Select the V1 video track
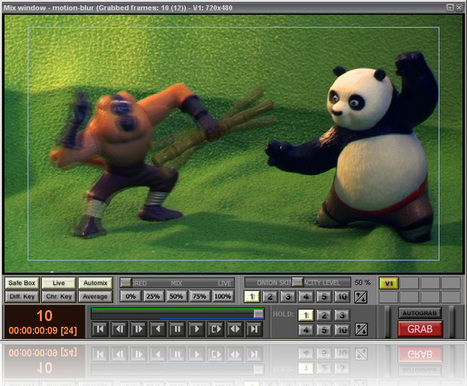Viewport: 467px width, 386px height. [389, 283]
